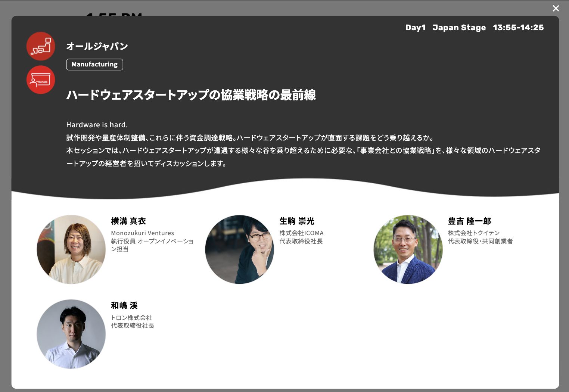Click speaker name 生駒 崇光
Image resolution: width=569 pixels, height=392 pixels.
click(x=297, y=221)
